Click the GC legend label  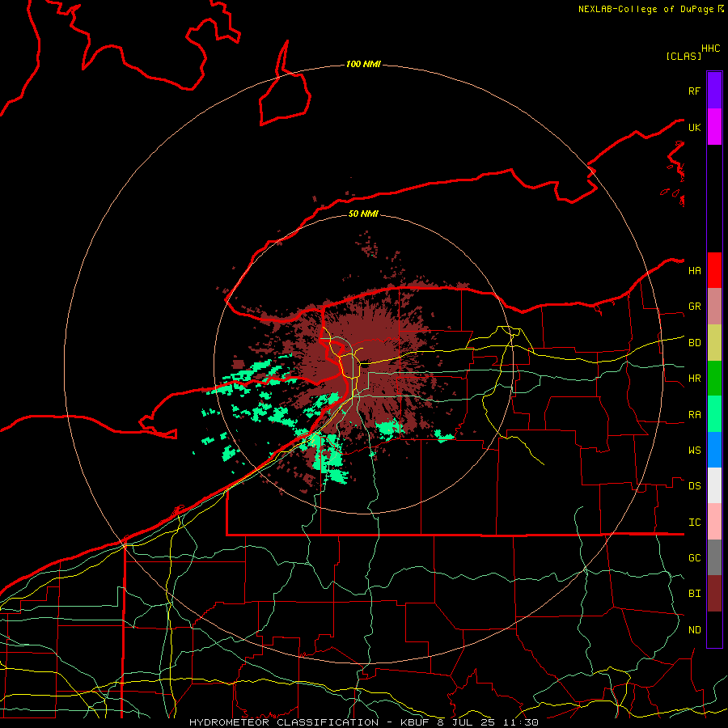point(694,558)
